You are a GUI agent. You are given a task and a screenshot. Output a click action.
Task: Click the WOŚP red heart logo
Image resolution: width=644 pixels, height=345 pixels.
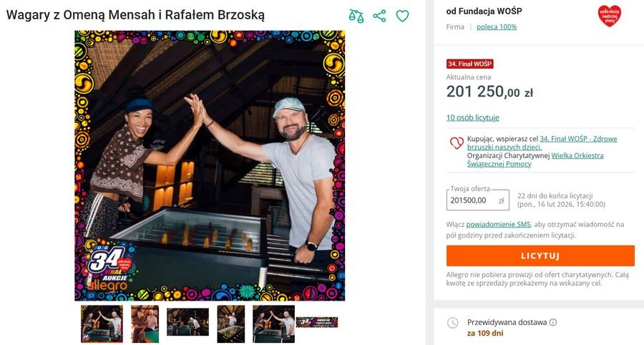pos(609,16)
